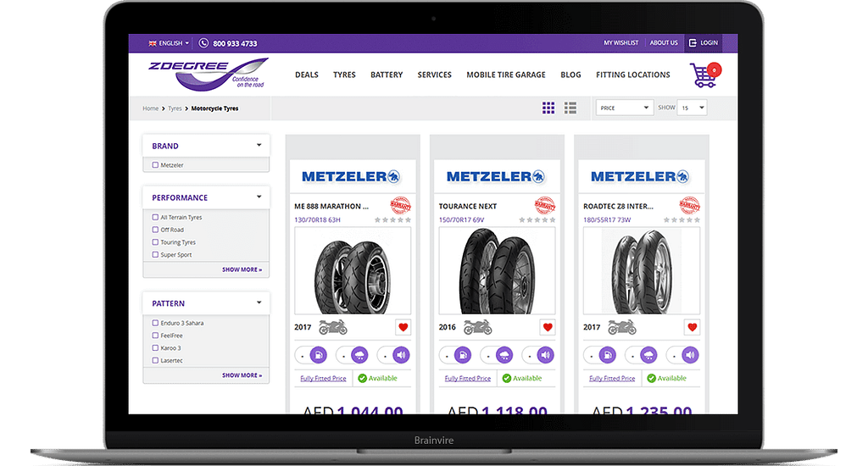Click noise level icon on ME 888 Marathon

coord(401,355)
